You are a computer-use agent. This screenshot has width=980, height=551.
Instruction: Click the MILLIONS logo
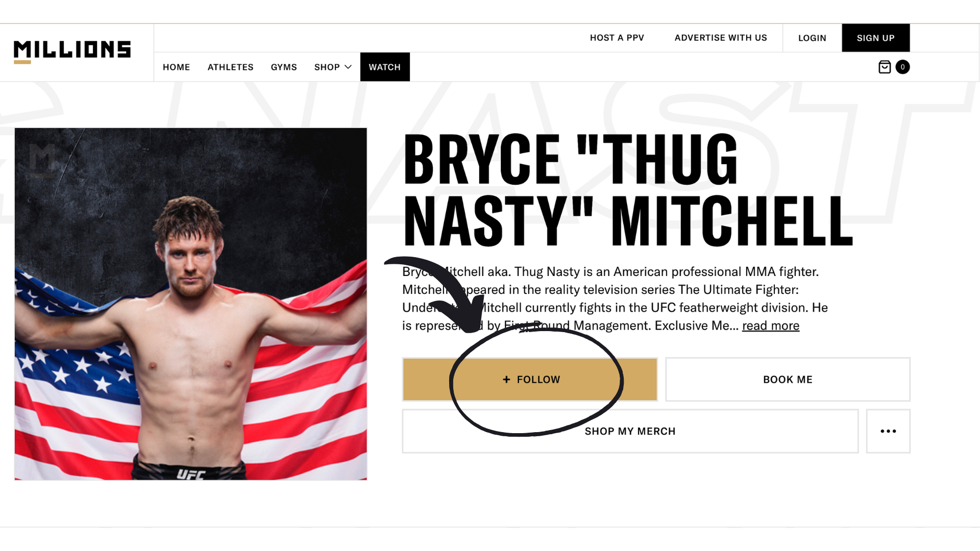pyautogui.click(x=72, y=52)
